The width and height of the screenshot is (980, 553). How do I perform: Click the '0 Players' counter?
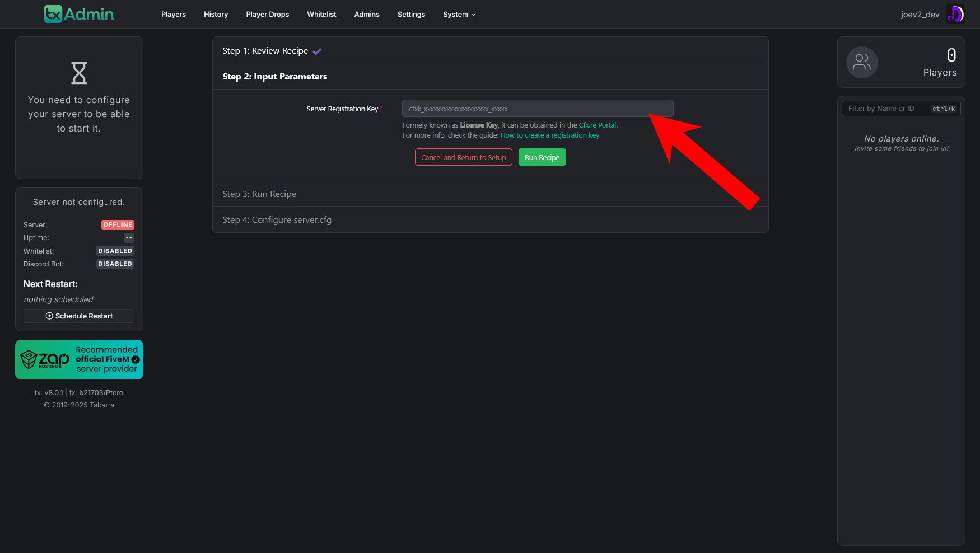tap(940, 62)
